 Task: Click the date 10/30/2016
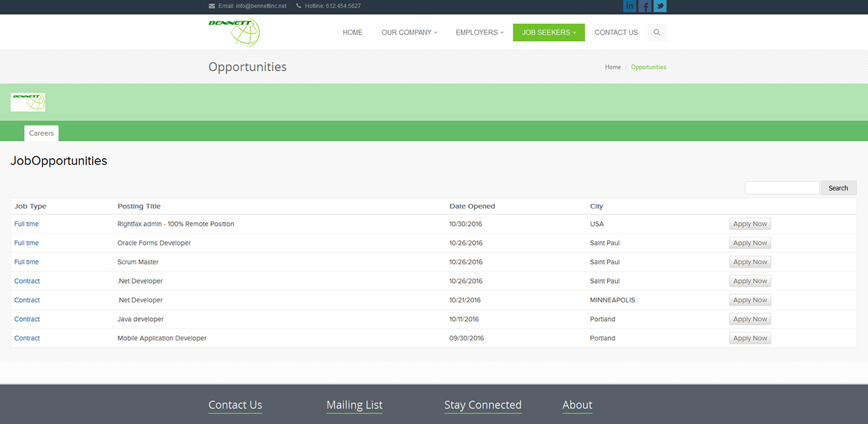tap(466, 224)
